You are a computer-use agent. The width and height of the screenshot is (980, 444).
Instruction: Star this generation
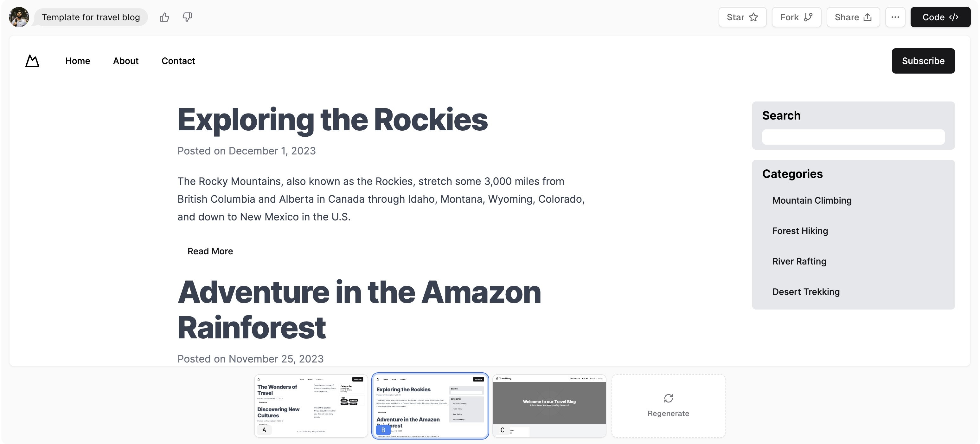(x=742, y=17)
